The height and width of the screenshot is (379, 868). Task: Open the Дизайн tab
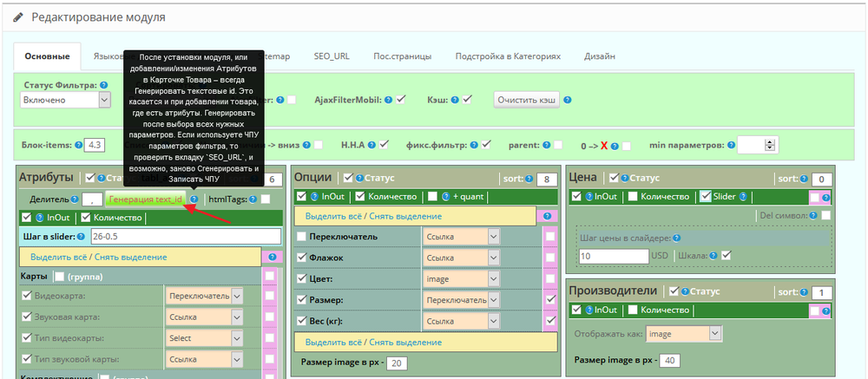[600, 56]
